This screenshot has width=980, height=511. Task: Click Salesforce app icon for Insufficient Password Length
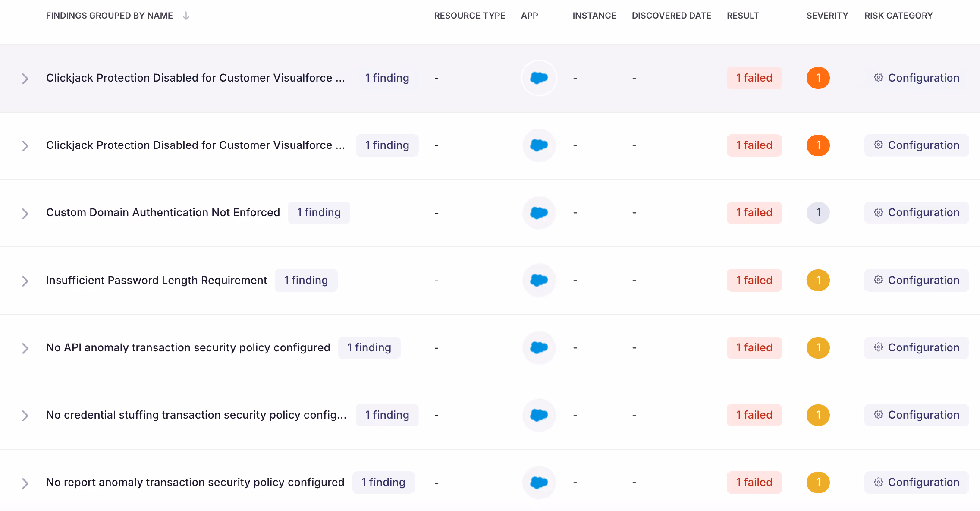point(539,280)
